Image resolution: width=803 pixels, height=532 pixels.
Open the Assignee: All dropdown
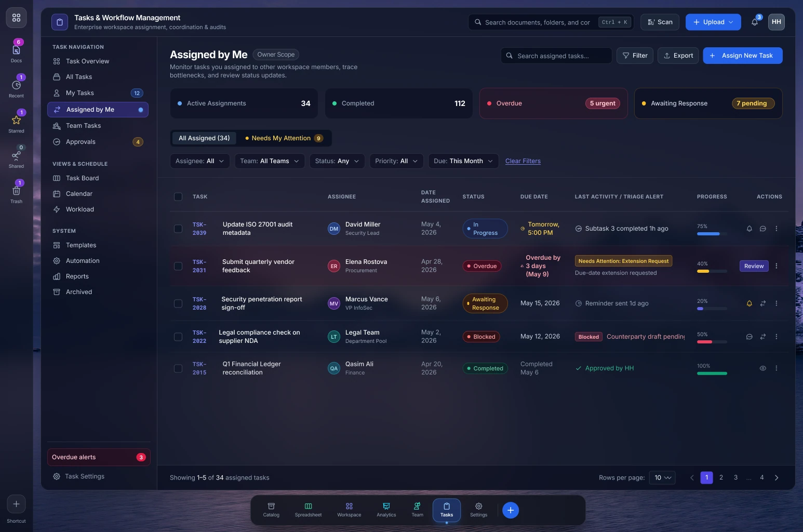click(200, 161)
